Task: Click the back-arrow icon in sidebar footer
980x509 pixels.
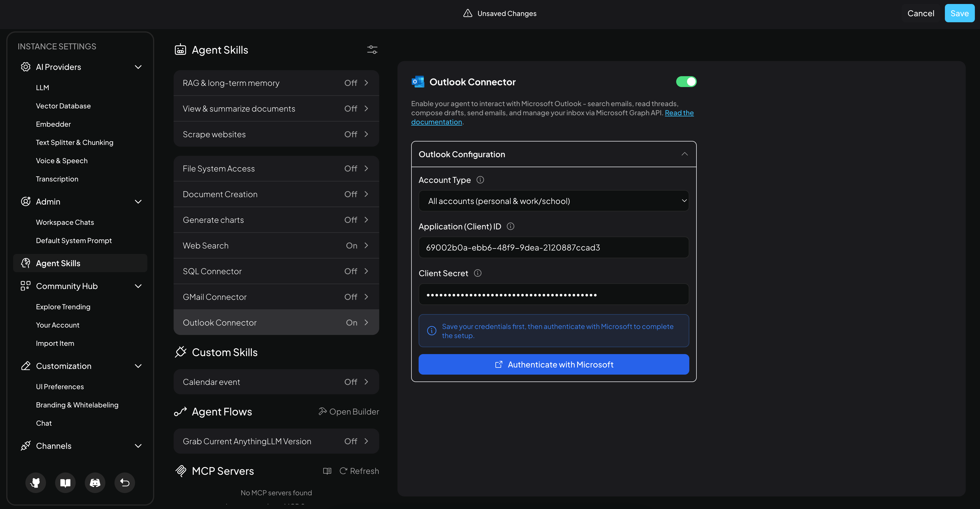Action: [124, 482]
